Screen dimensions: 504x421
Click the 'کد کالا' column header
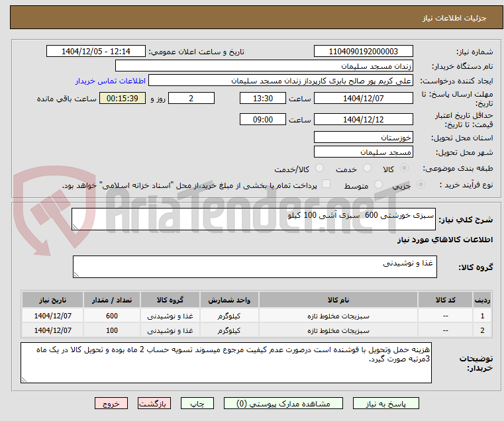[445, 300]
